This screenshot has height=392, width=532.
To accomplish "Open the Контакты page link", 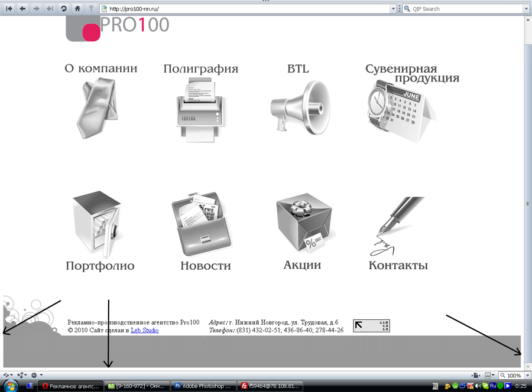I will pyautogui.click(x=398, y=266).
